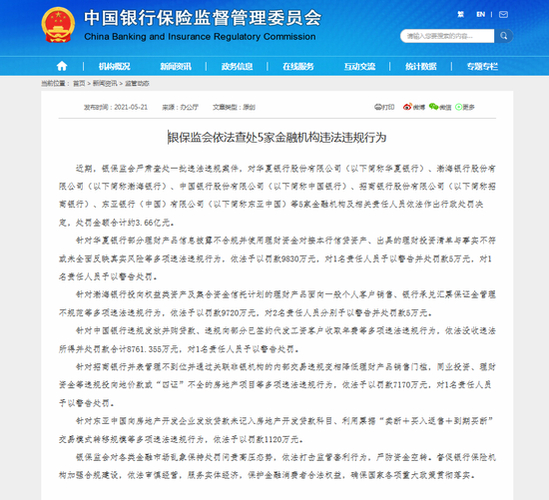Switch site language to EN
The height and width of the screenshot is (500, 549).
(x=480, y=14)
